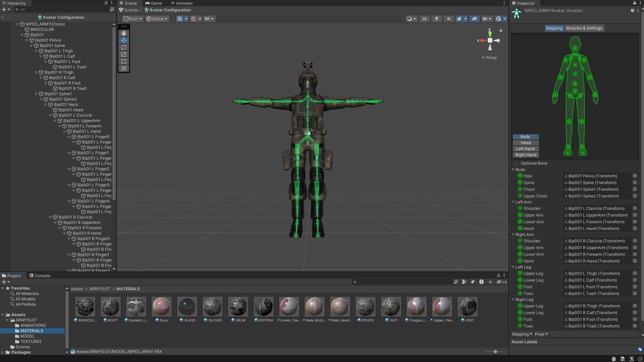The height and width of the screenshot is (362, 644).
Task: Click the Hips bone object picker icon
Action: tap(635, 176)
